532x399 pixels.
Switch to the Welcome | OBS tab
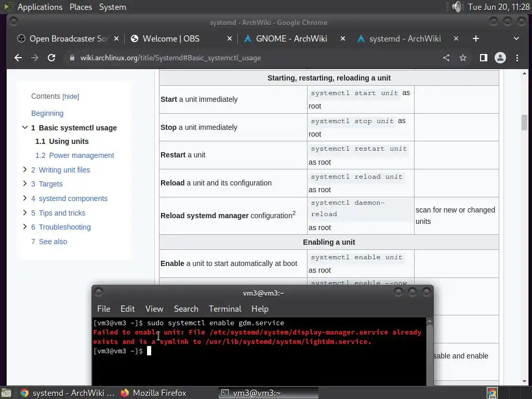(x=171, y=38)
